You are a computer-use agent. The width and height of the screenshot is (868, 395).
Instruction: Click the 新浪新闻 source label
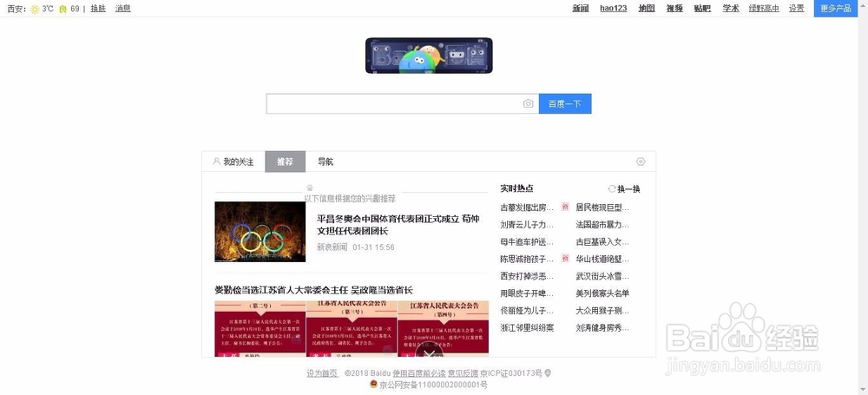(x=332, y=247)
